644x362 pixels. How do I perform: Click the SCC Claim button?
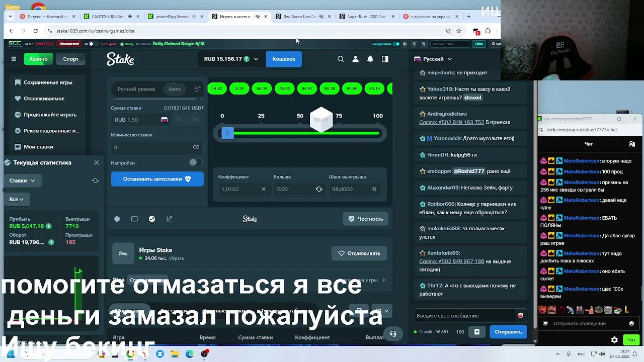click(x=478, y=44)
